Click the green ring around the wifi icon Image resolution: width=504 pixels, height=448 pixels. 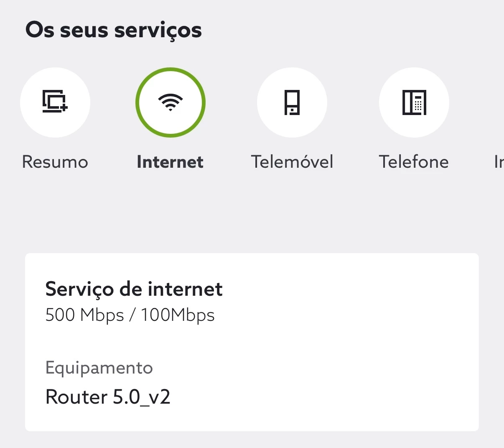tap(171, 70)
